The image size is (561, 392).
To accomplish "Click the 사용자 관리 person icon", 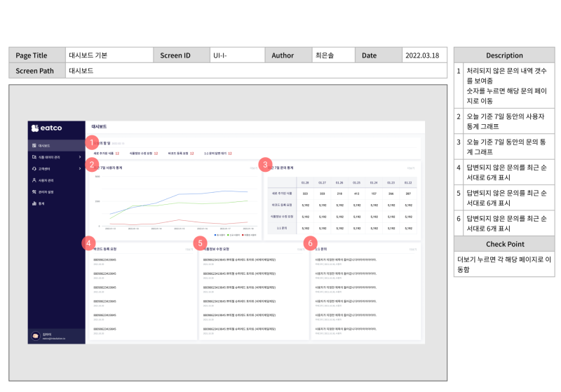I will (x=34, y=180).
